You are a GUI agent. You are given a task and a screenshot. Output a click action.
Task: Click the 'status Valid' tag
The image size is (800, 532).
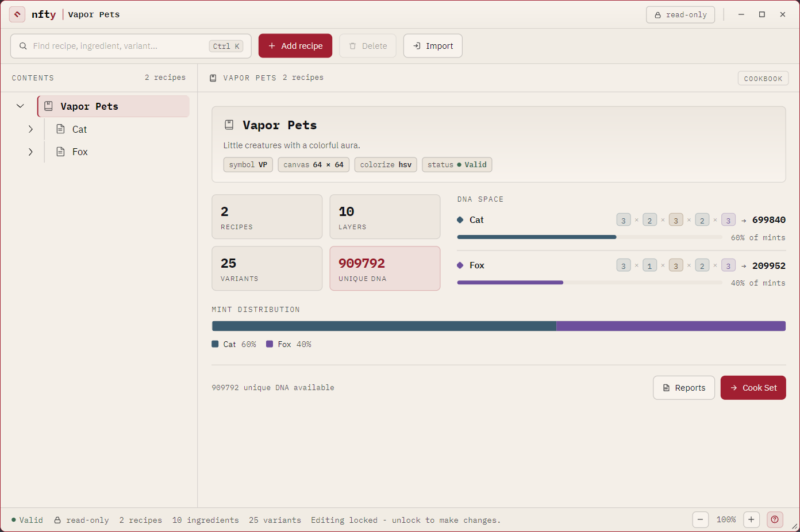click(457, 165)
